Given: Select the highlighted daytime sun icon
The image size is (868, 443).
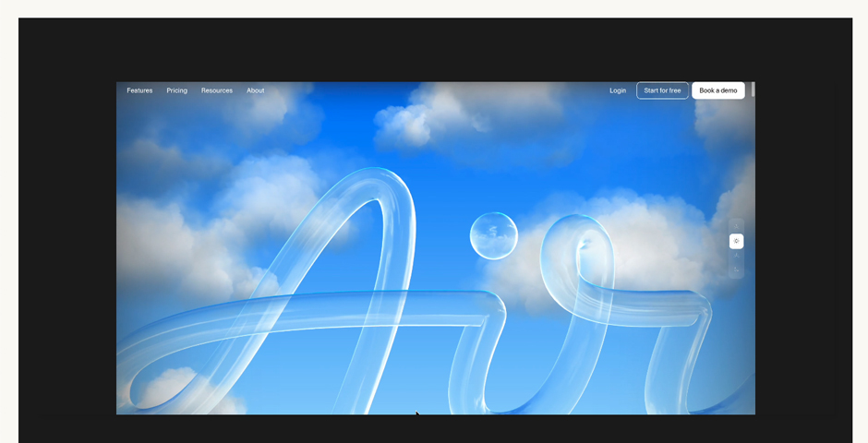Looking at the screenshot, I should click(736, 241).
